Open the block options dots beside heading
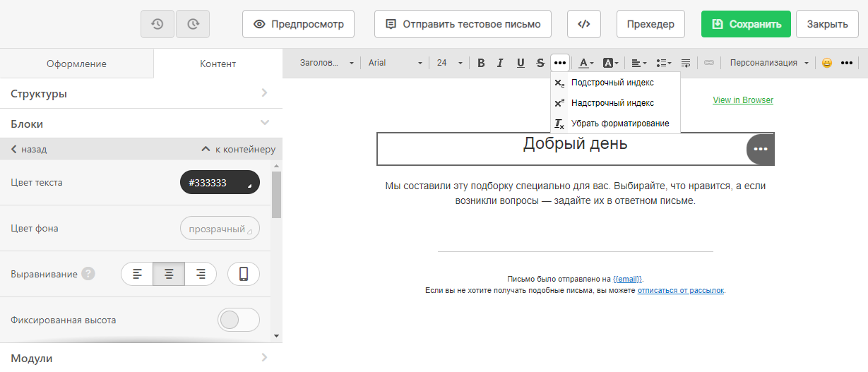Viewport: 868px width, 372px height. [x=761, y=149]
